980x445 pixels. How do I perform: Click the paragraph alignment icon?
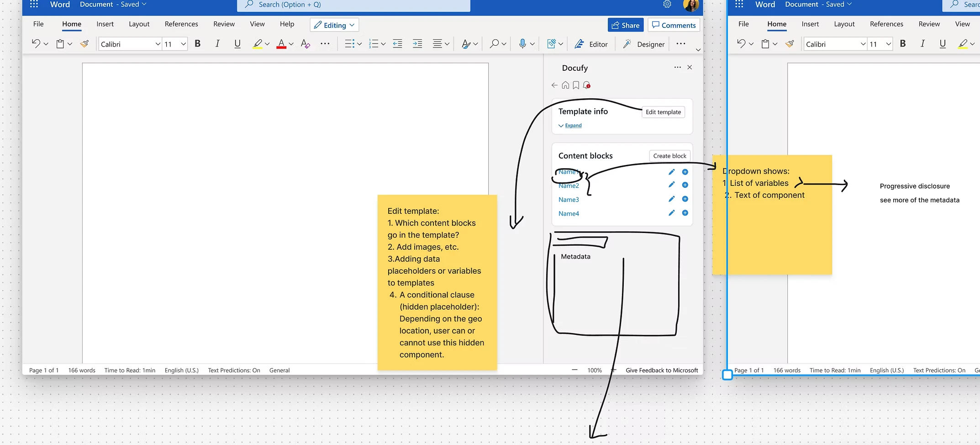coord(437,44)
